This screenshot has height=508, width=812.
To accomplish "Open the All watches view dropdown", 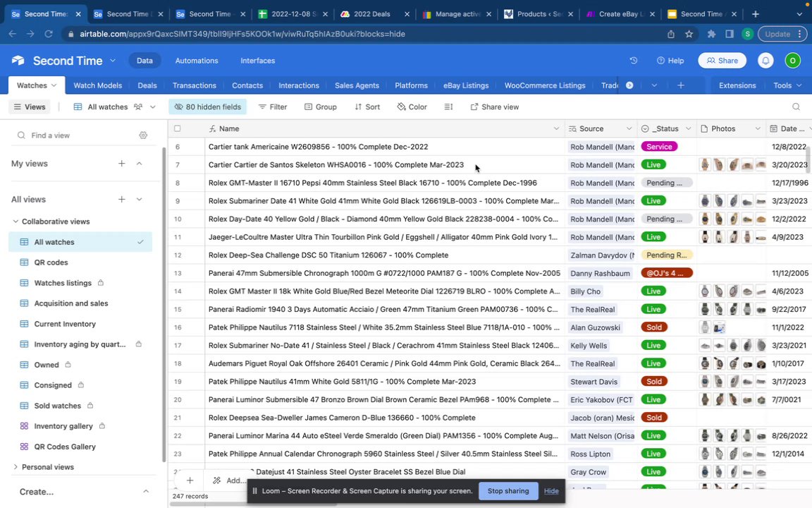I will (153, 107).
